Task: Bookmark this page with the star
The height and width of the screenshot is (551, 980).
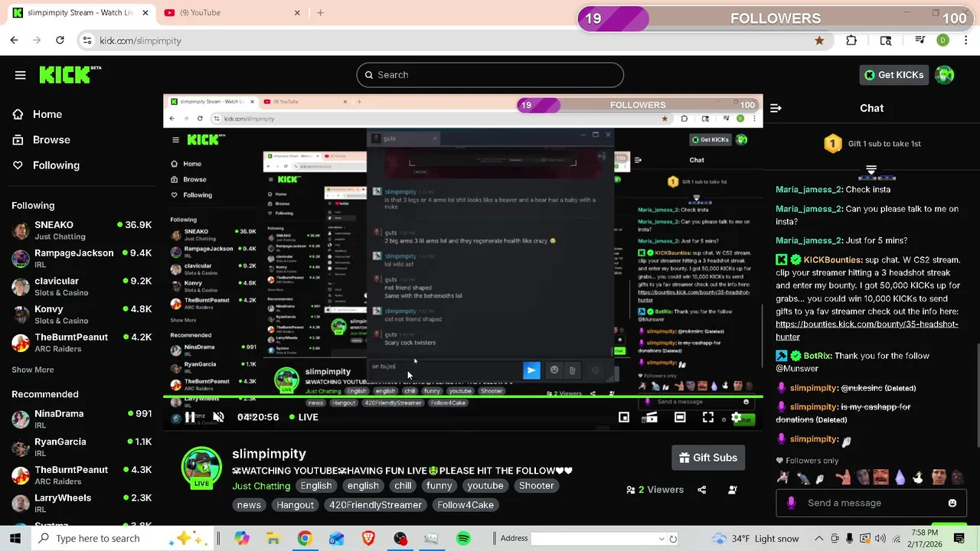Action: 819,41
